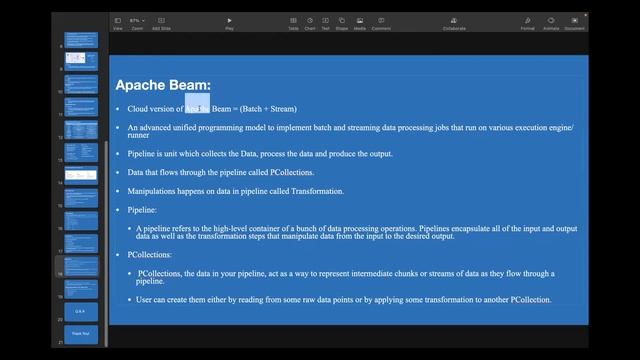Image resolution: width=640 pixels, height=360 pixels.
Task: Select slide 9 thumbnail with diagram
Action: tap(81, 61)
